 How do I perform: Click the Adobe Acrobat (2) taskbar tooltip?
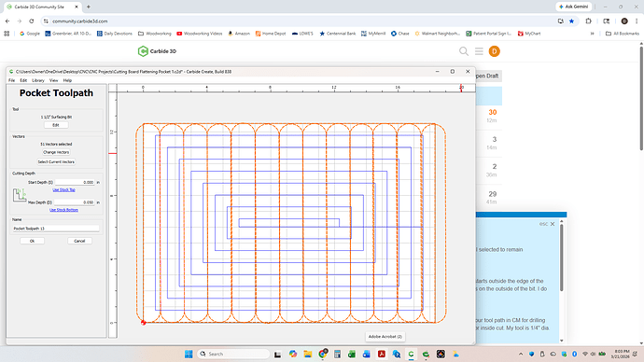coord(385,337)
